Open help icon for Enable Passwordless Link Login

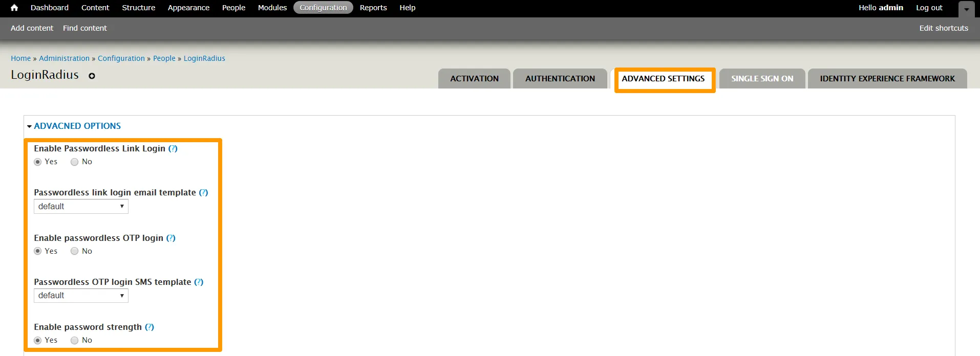(173, 148)
